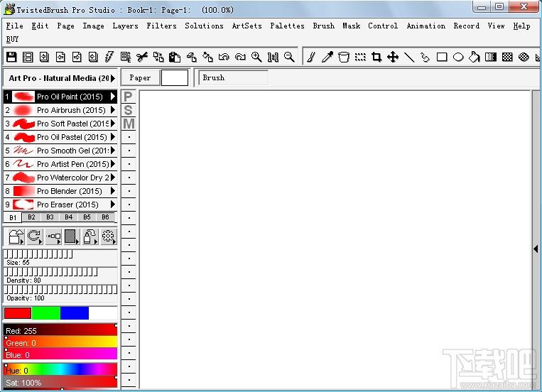Image resolution: width=542 pixels, height=392 pixels.
Task: Select the Gradient fill tool
Action: tap(491, 57)
